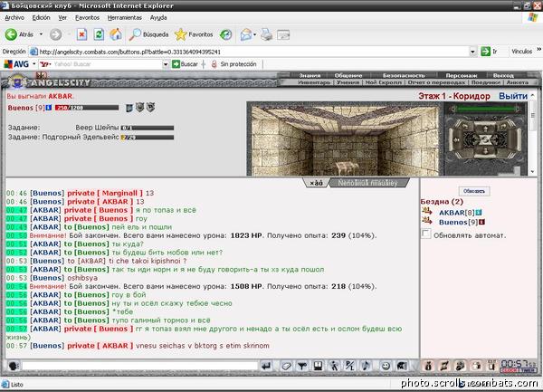Click the private-message arrow icon beside Buenos in list
The width and height of the screenshot is (543, 392).
click(426, 220)
